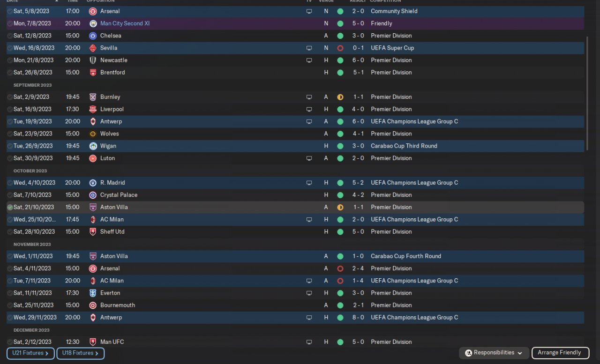The height and width of the screenshot is (364, 600).
Task: Click the Newcastle club badge icon
Action: (x=93, y=60)
